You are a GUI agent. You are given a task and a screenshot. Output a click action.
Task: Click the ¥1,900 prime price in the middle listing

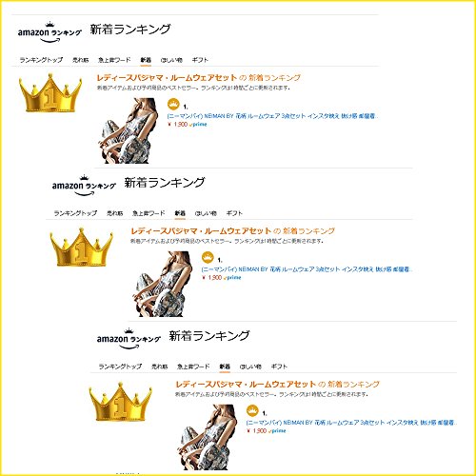(222, 278)
